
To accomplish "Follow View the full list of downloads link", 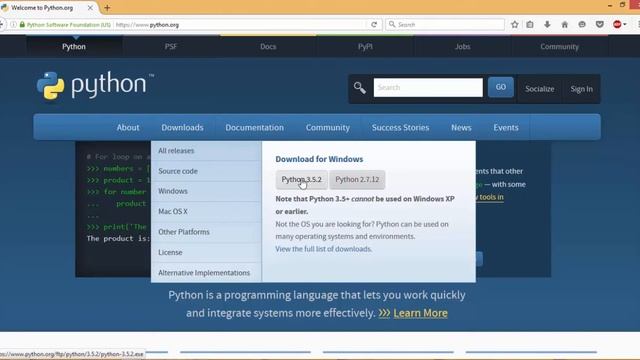I will click(323, 249).
